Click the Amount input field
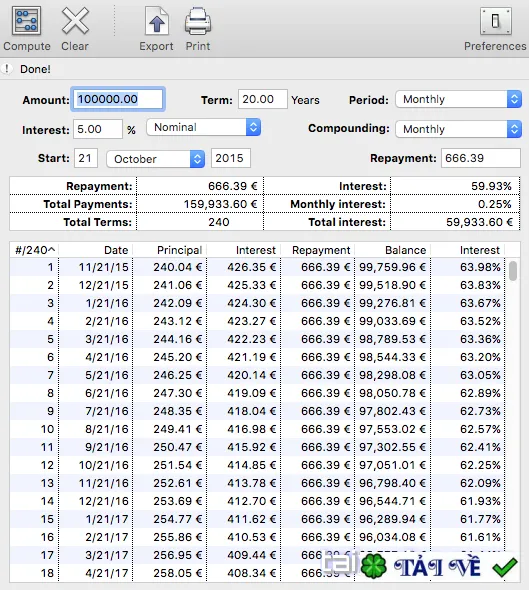Image resolution: width=529 pixels, height=590 pixels. [x=118, y=99]
